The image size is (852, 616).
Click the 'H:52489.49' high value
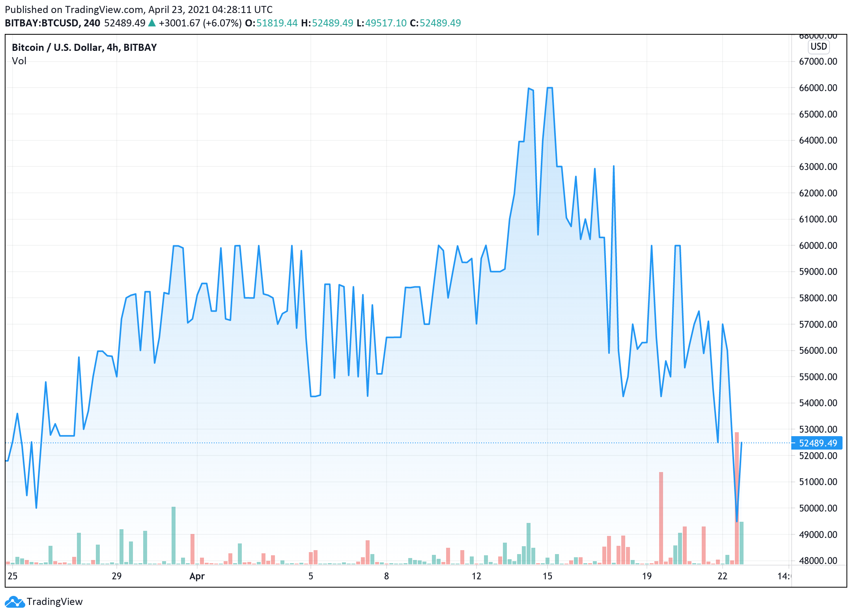(327, 23)
